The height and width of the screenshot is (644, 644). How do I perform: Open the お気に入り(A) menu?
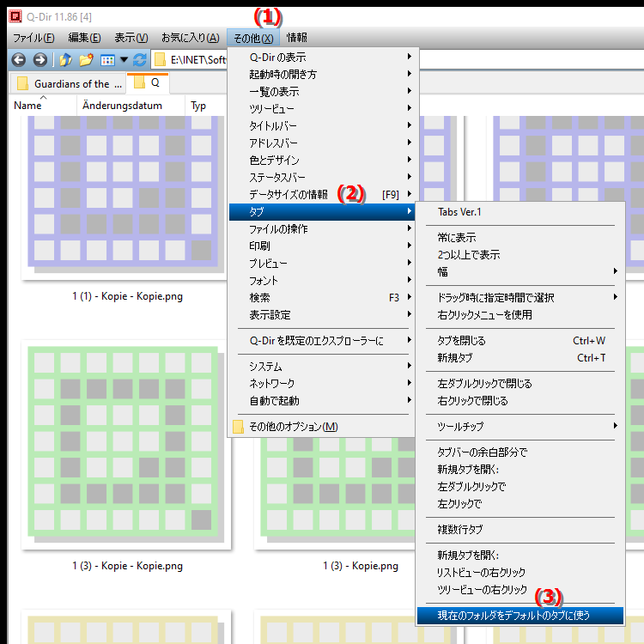190,38
